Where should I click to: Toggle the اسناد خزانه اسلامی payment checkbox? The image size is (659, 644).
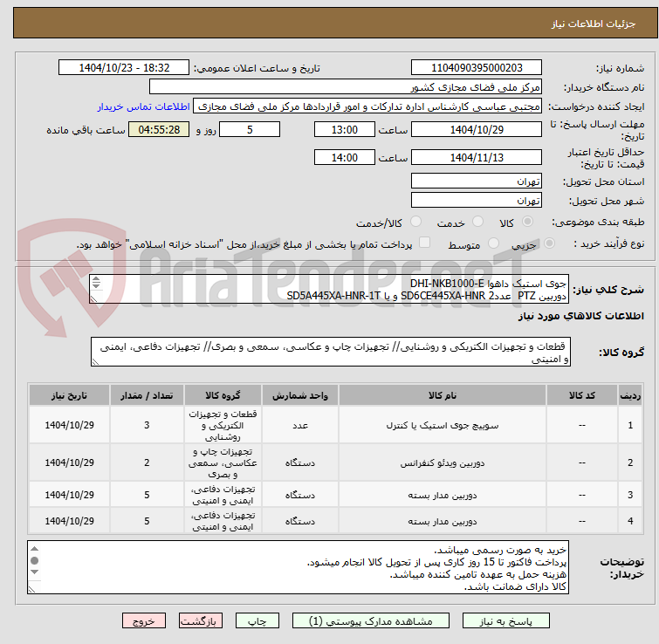425,243
